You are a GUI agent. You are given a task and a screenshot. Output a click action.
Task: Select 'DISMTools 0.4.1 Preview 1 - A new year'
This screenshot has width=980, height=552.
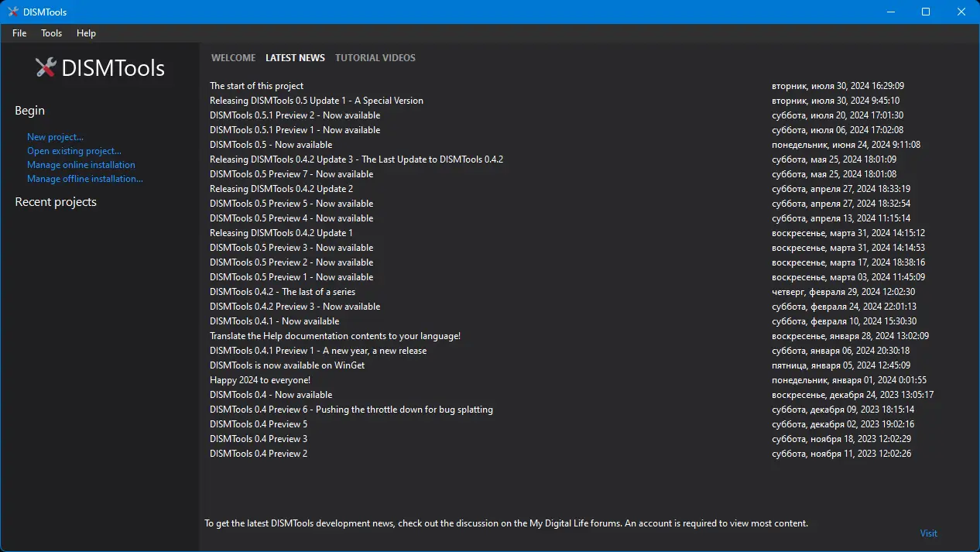[x=318, y=351]
